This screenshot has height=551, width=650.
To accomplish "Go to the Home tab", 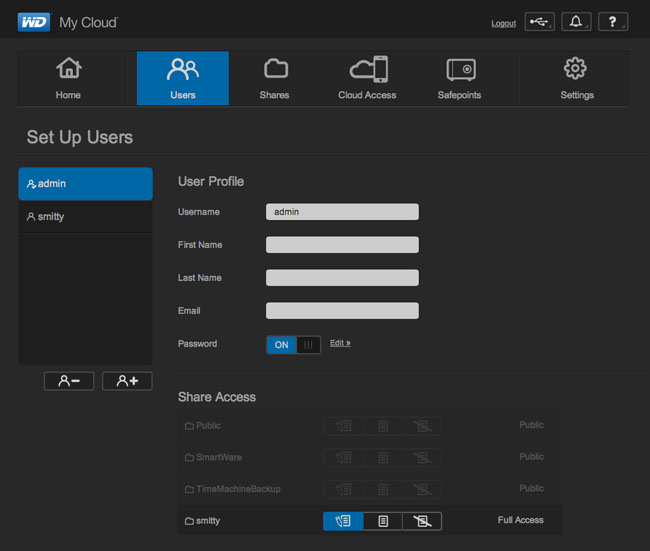I will click(68, 78).
